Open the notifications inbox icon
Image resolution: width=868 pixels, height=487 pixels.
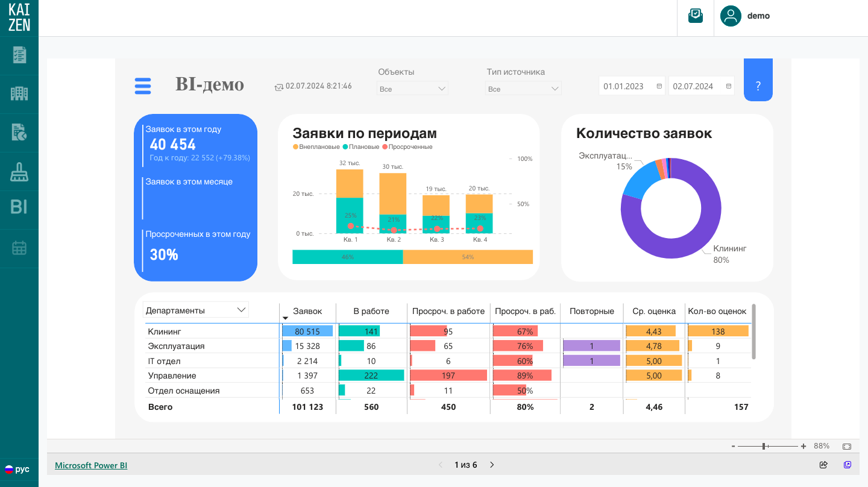(x=696, y=16)
